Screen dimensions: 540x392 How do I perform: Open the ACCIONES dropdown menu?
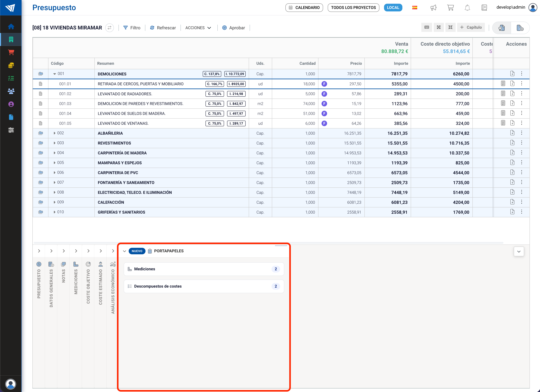tap(198, 28)
